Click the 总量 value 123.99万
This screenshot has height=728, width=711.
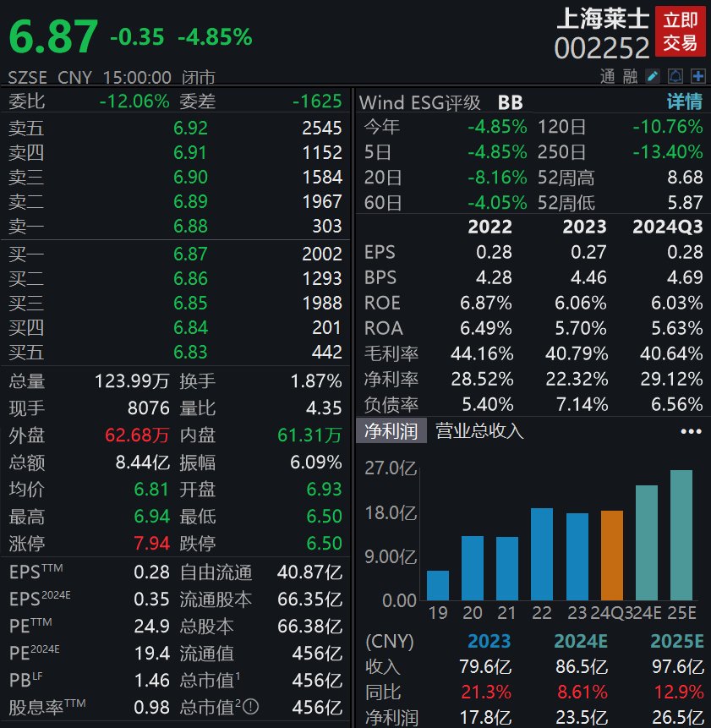tap(132, 381)
